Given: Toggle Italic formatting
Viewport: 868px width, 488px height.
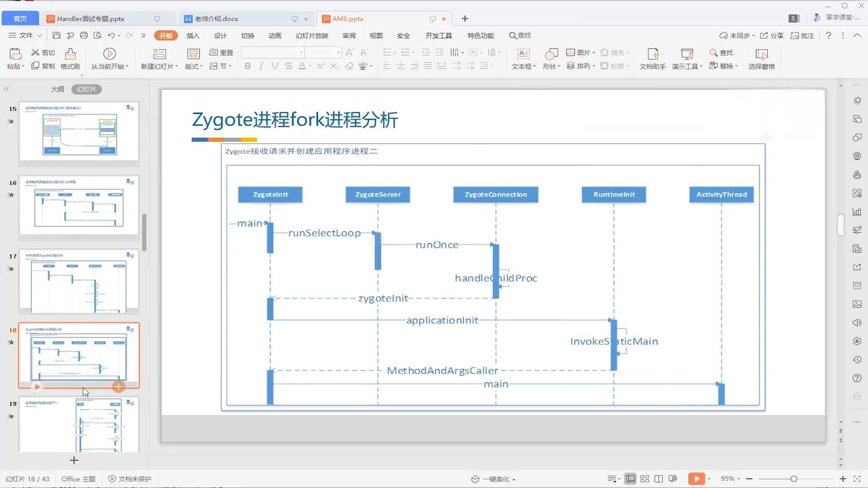Looking at the screenshot, I should 261,66.
